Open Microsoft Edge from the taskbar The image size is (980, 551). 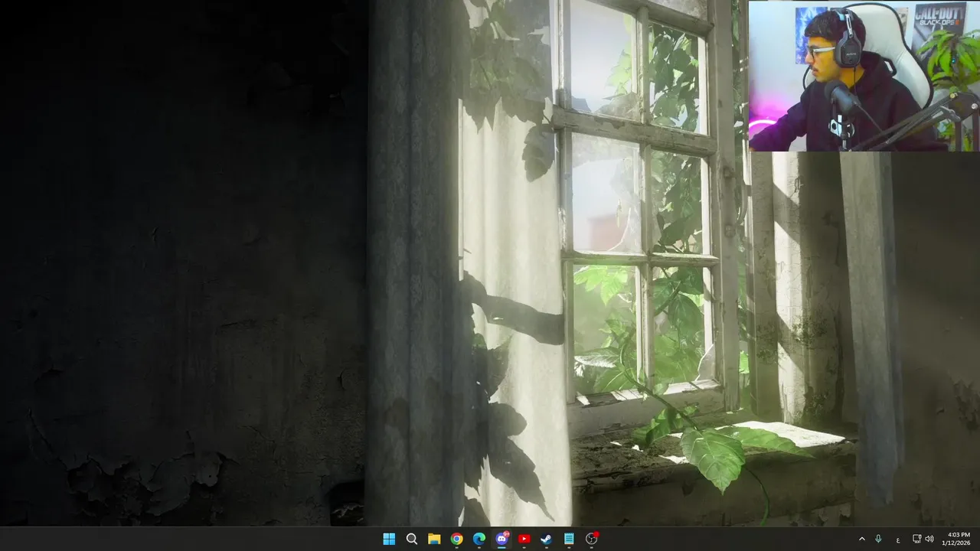479,539
